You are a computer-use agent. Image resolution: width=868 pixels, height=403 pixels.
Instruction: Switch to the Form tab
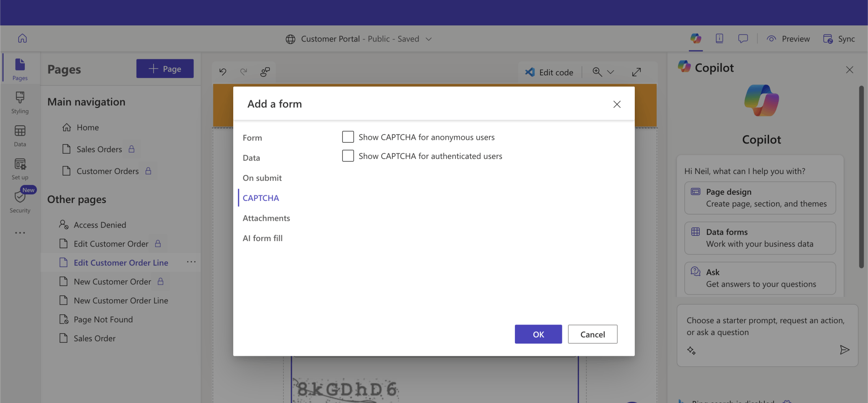point(252,138)
